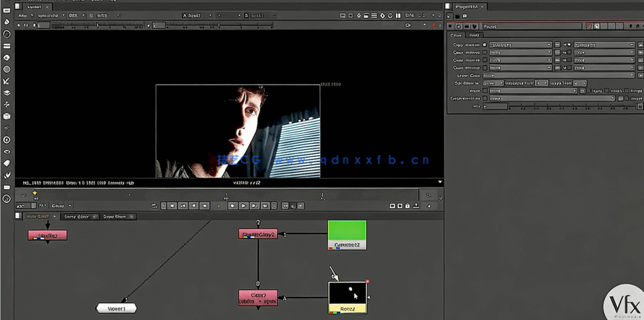Open the Copy tab in Copy2 properties
This screenshot has height=320, width=644.
pyautogui.click(x=457, y=35)
